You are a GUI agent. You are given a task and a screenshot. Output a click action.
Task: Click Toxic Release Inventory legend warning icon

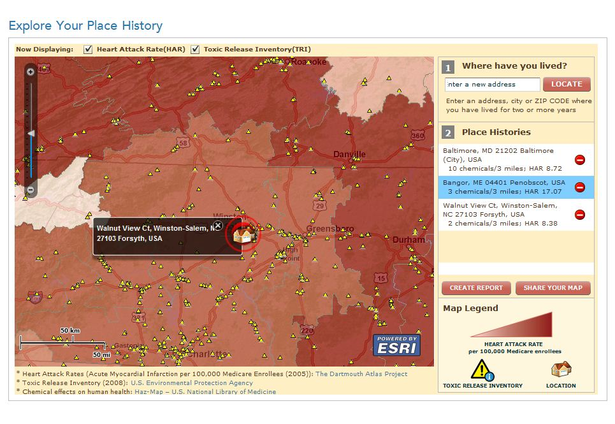[x=482, y=370]
